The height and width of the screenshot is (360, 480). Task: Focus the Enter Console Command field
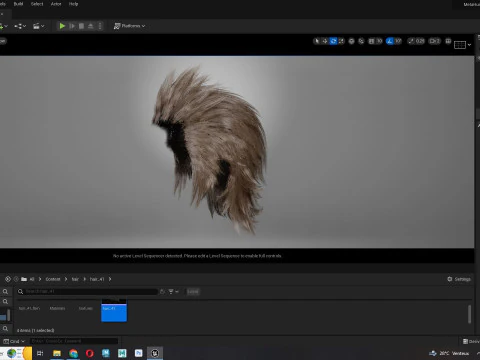[x=74, y=341]
